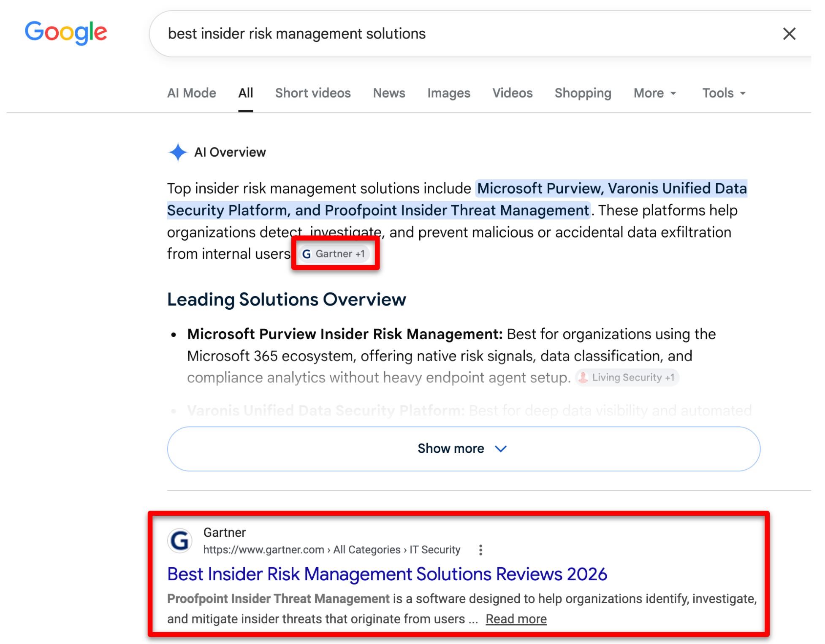Click the Gartner site name in the result
This screenshot has height=644, width=825.
(225, 532)
